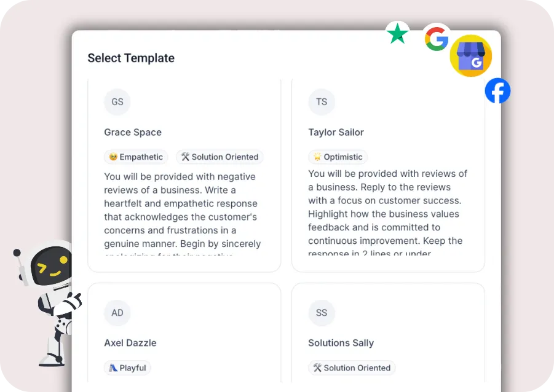Select the Playful tone tag
554x392 pixels.
pos(127,368)
